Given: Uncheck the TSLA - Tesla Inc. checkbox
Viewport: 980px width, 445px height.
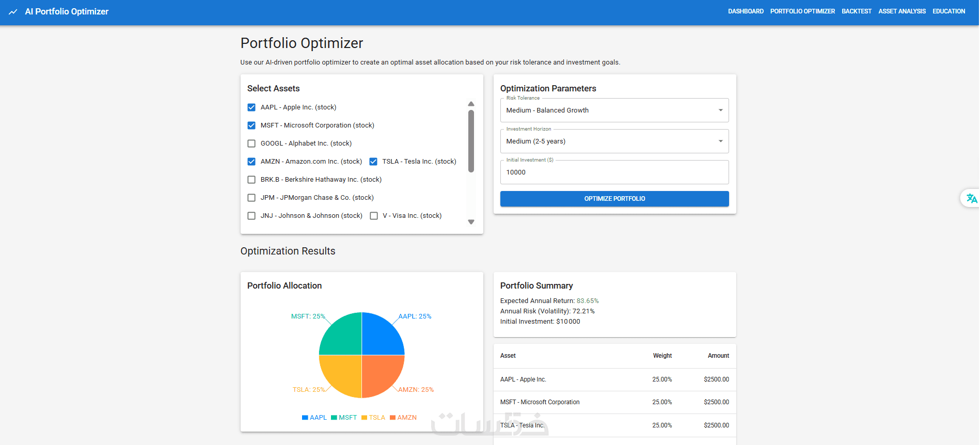Looking at the screenshot, I should coord(373,162).
